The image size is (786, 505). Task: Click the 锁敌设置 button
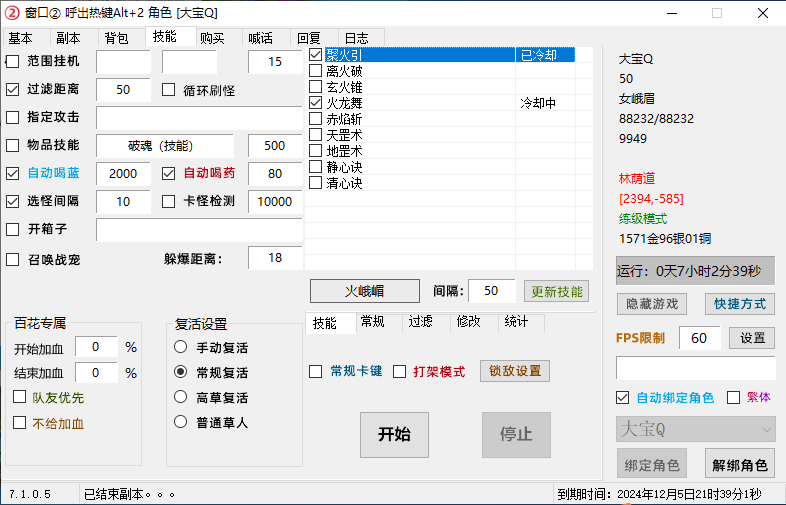click(515, 371)
